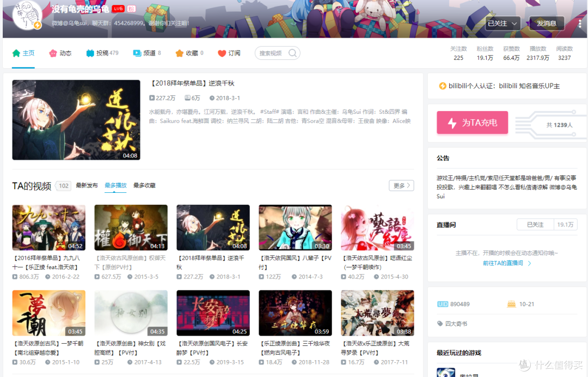
Task: Open the 三千烛华夜 video thumbnail
Action: point(295,313)
